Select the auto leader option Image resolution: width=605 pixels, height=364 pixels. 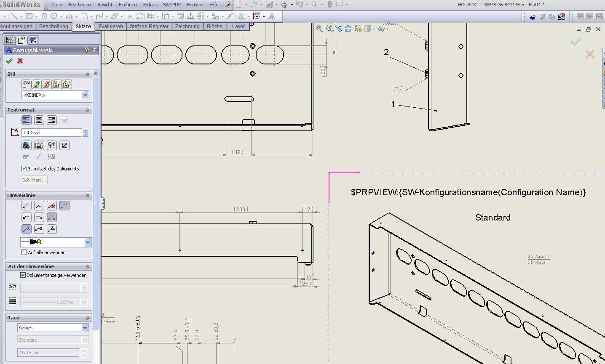(64, 205)
